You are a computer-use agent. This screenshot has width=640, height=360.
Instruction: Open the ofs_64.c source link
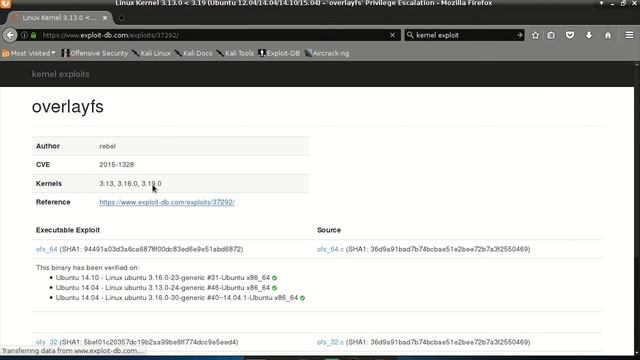pyautogui.click(x=330, y=249)
